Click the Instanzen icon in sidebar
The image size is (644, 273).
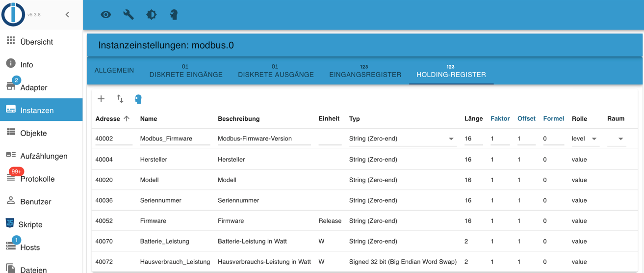pos(11,109)
